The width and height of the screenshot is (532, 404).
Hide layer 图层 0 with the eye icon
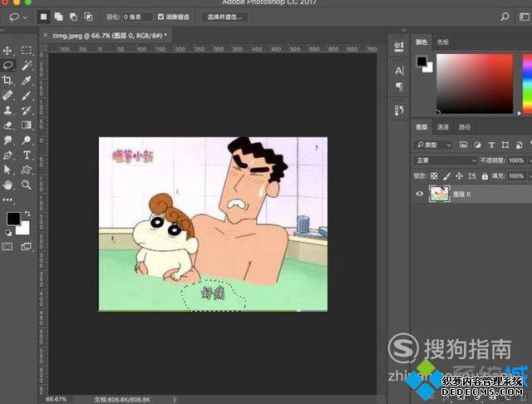pos(420,194)
